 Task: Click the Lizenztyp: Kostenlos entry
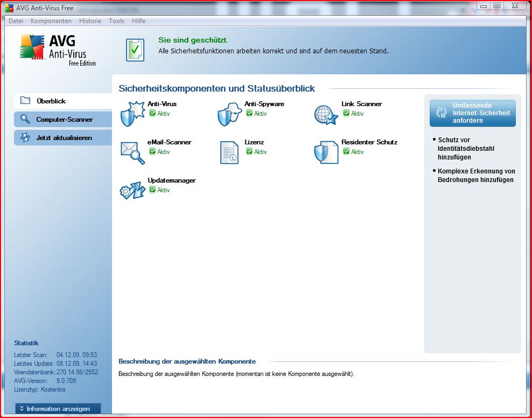tap(40, 389)
